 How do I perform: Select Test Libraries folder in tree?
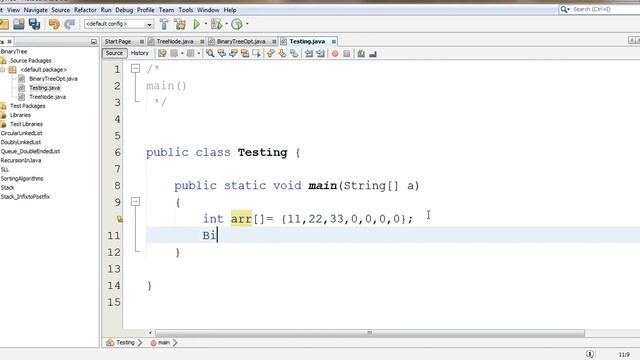(x=26, y=124)
